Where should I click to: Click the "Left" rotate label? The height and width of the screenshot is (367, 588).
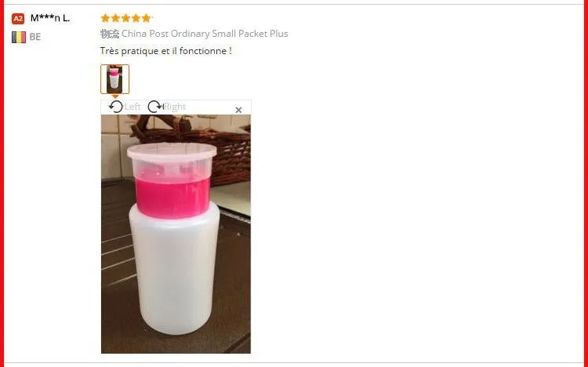click(132, 107)
